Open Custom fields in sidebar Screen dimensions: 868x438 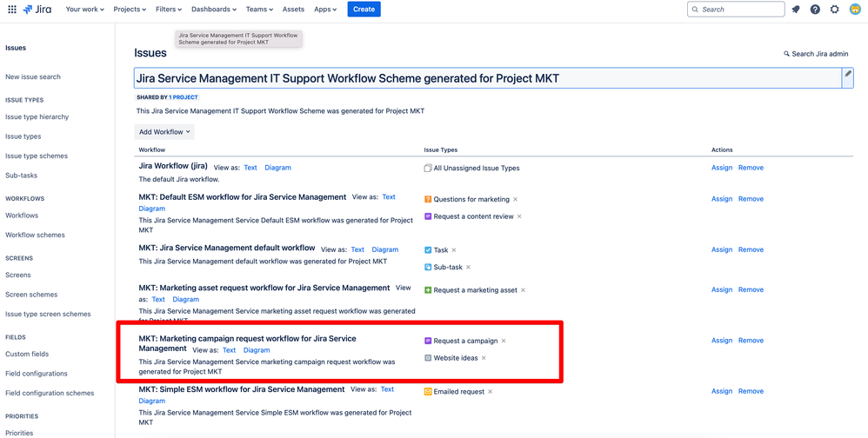(27, 354)
